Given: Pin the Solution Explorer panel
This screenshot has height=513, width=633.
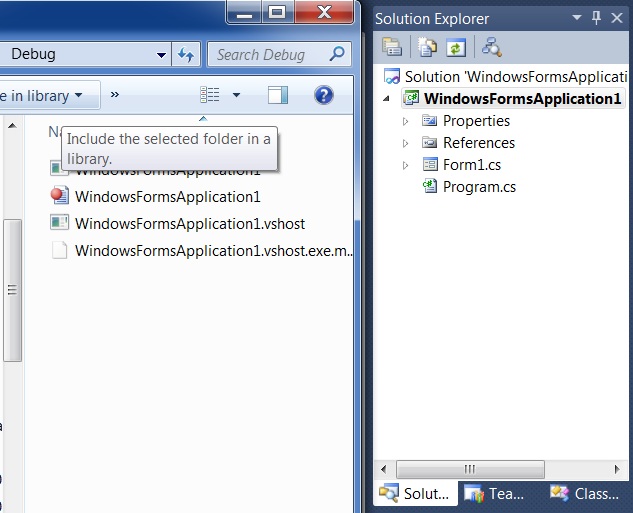Looking at the screenshot, I should [x=596, y=18].
